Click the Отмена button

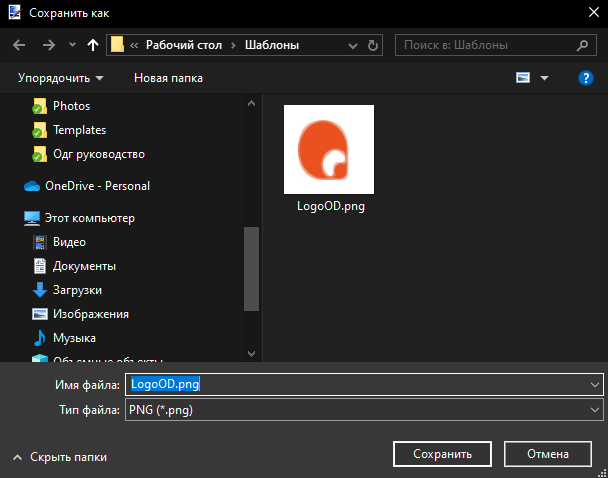(548, 454)
